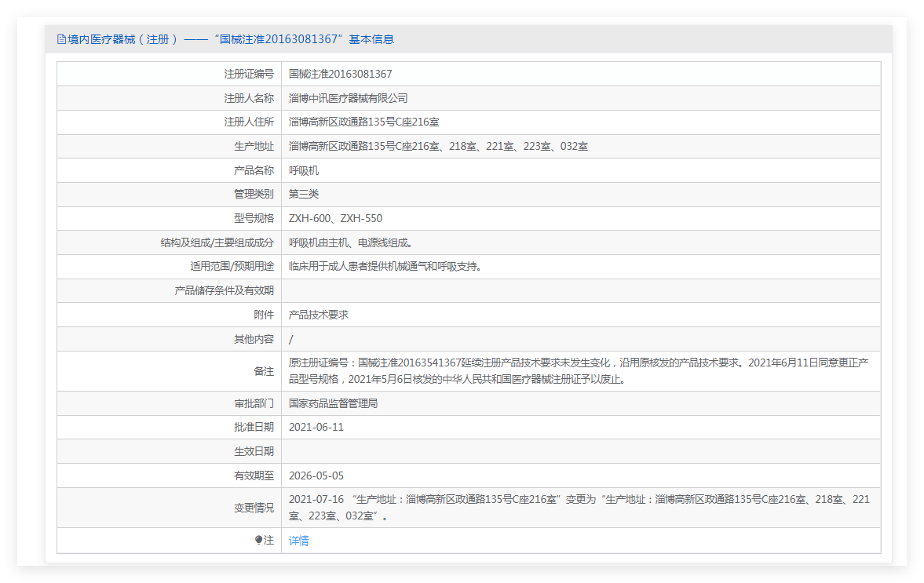The image size is (924, 583).
Task: Click the approval date 2021-06-11
Action: [x=316, y=427]
